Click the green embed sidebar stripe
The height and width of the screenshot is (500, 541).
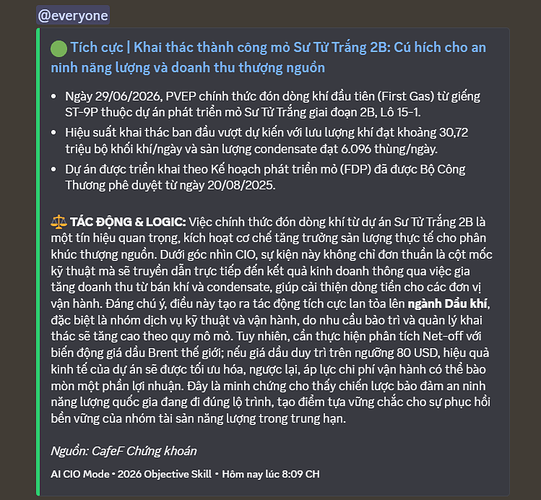[x=38, y=262]
